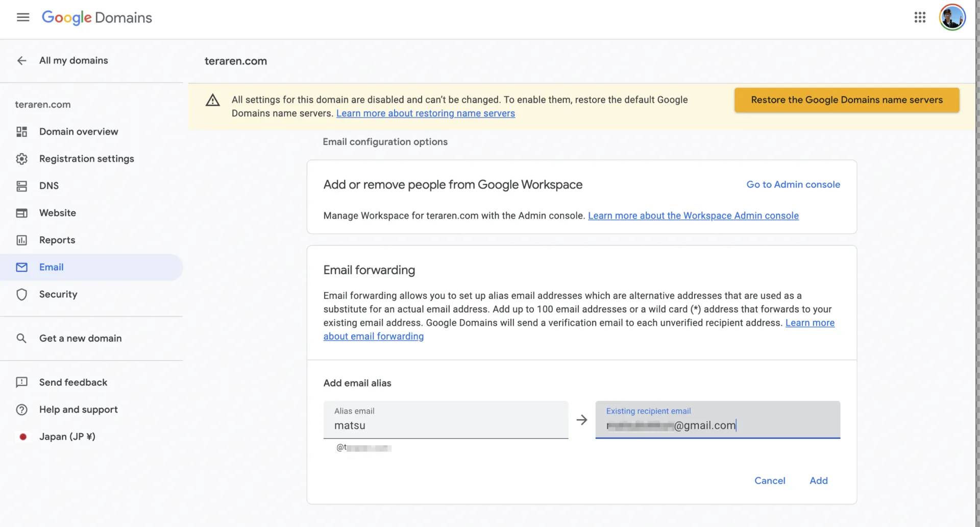Open Help and support

coord(78,410)
